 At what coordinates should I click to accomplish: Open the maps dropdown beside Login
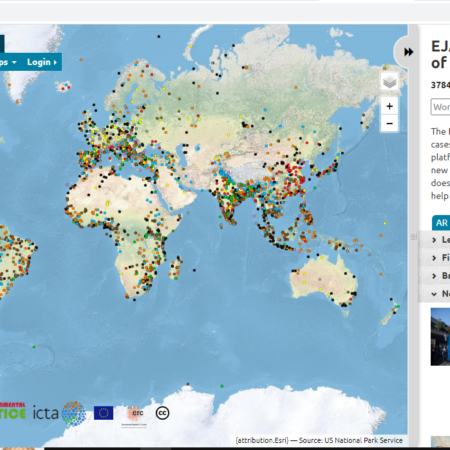click(8, 62)
